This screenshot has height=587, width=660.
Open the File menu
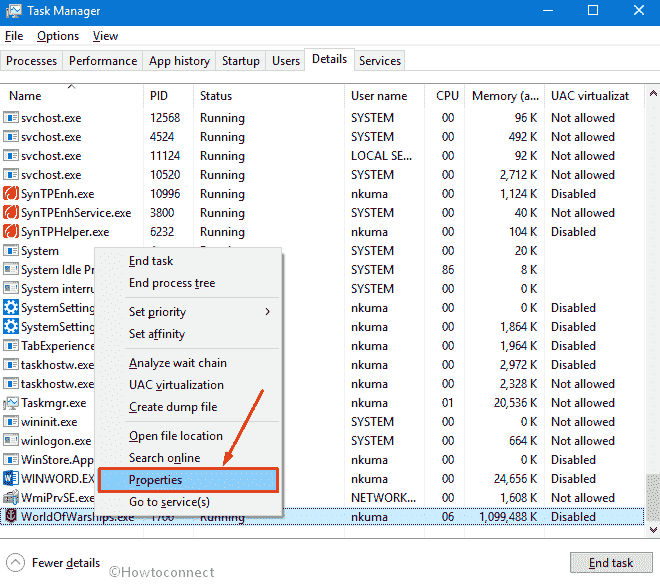pos(14,36)
